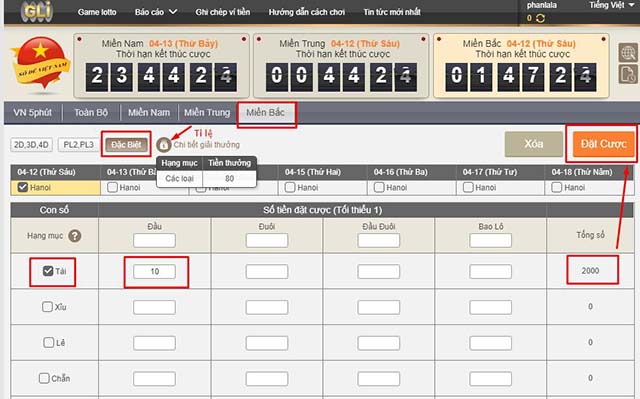This screenshot has width=640, height=399.
Task: Click the phanlala username
Action: [542, 6]
